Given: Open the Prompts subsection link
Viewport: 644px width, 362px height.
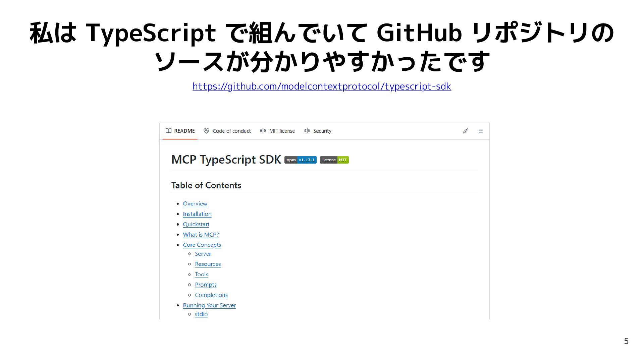Looking at the screenshot, I should [206, 285].
